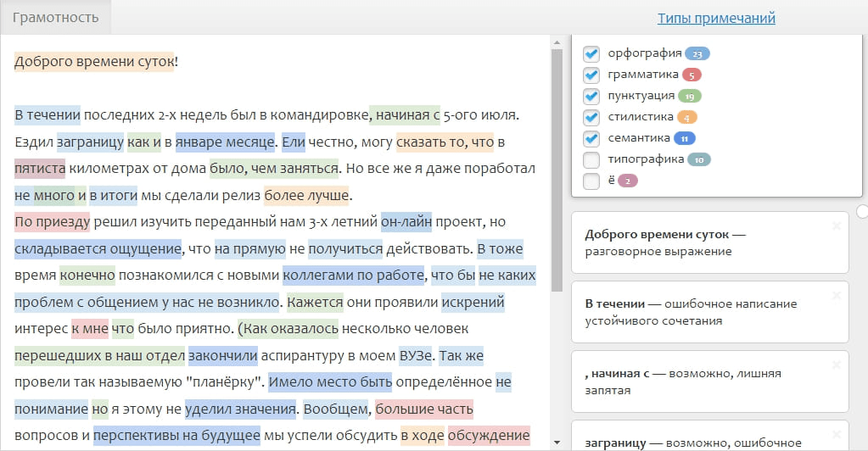Click highlighted word "искрений"
Image resolution: width=868 pixels, height=451 pixels.
pos(473,302)
